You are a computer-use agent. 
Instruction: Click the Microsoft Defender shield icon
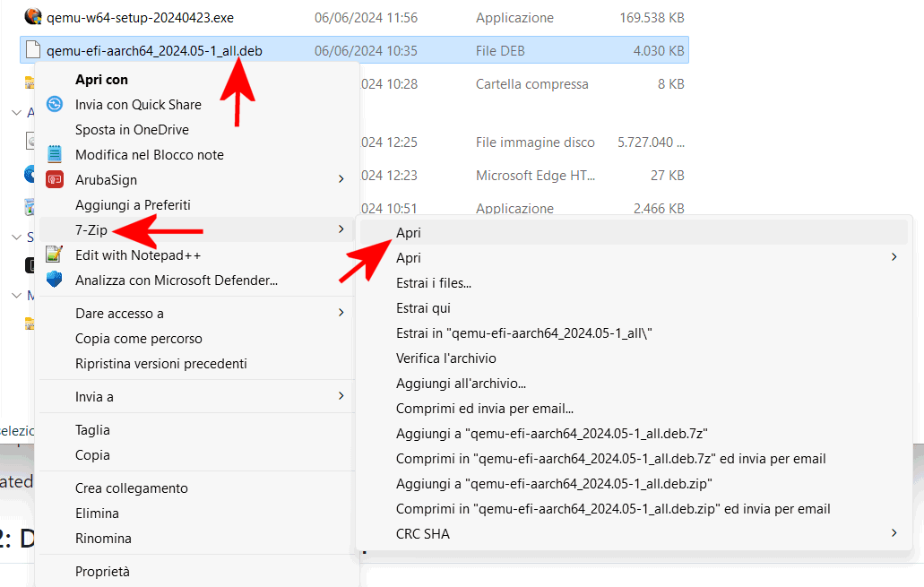tap(55, 280)
